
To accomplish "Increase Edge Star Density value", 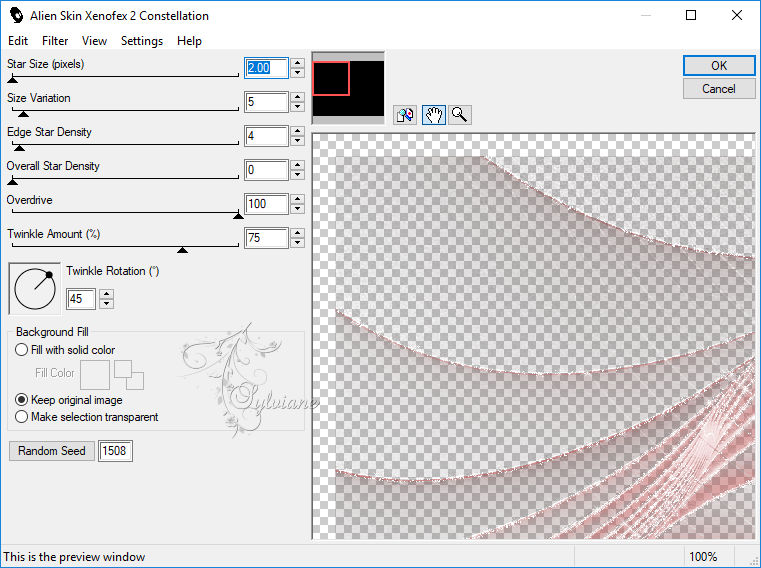I will 298,131.
